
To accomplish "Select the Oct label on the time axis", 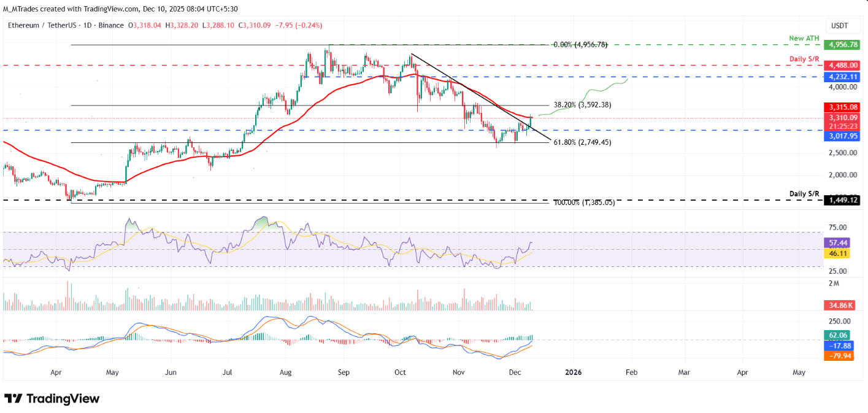I will tap(399, 372).
